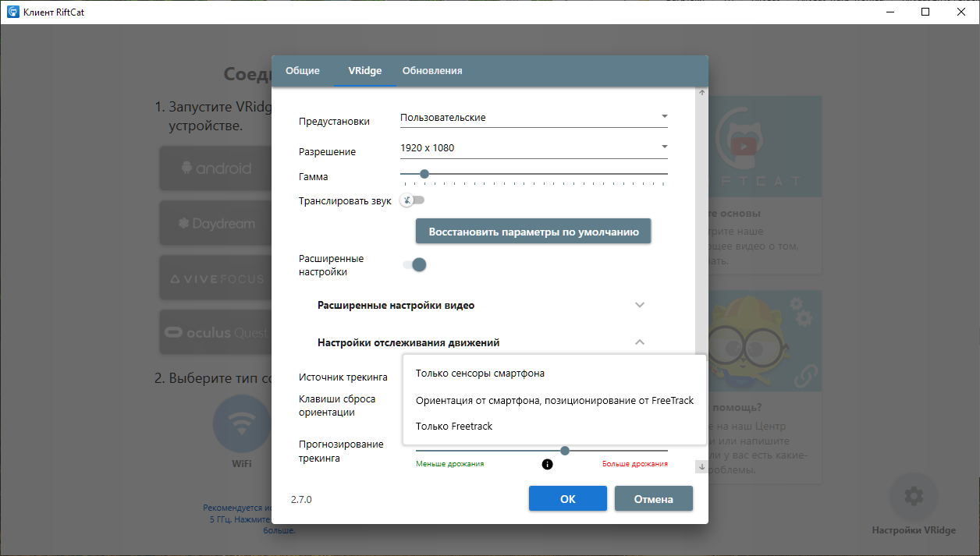Screen dimensions: 980x556
Task: Click the Источник трекинга label
Action: point(343,377)
